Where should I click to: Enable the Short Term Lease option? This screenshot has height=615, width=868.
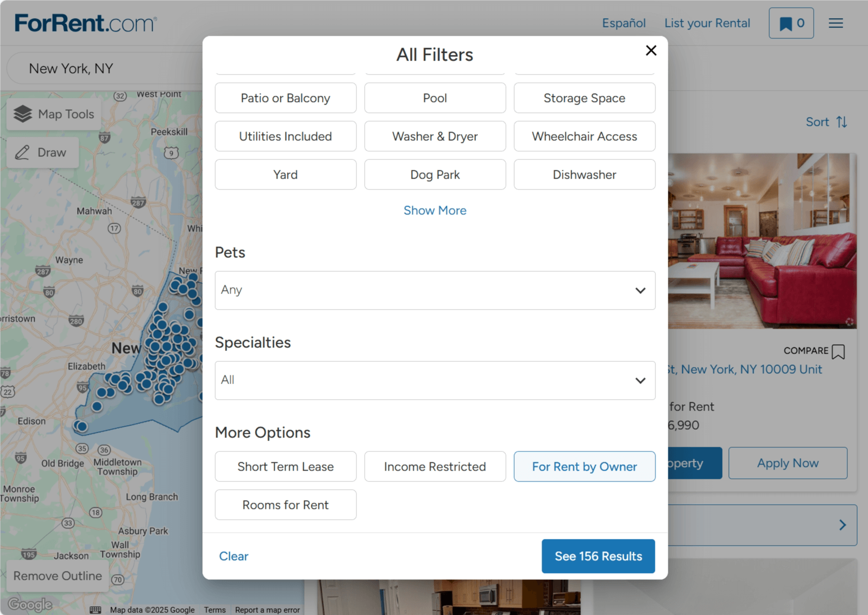(x=285, y=466)
